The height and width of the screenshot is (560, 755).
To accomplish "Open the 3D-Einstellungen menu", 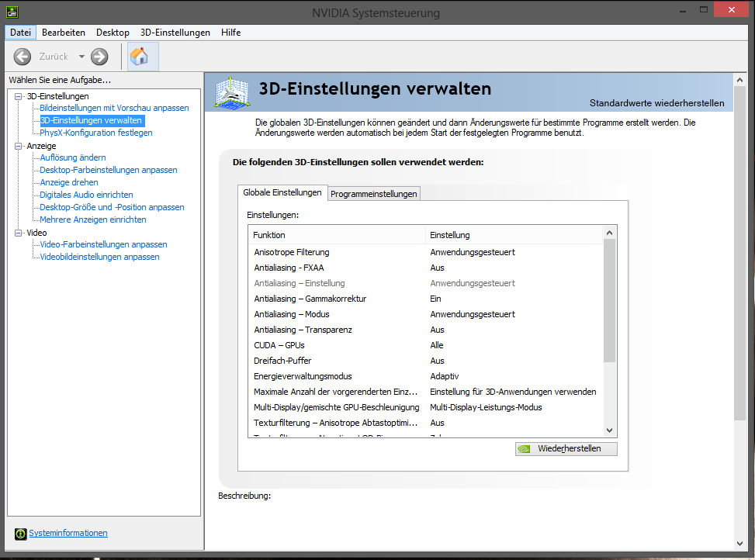I will click(175, 33).
